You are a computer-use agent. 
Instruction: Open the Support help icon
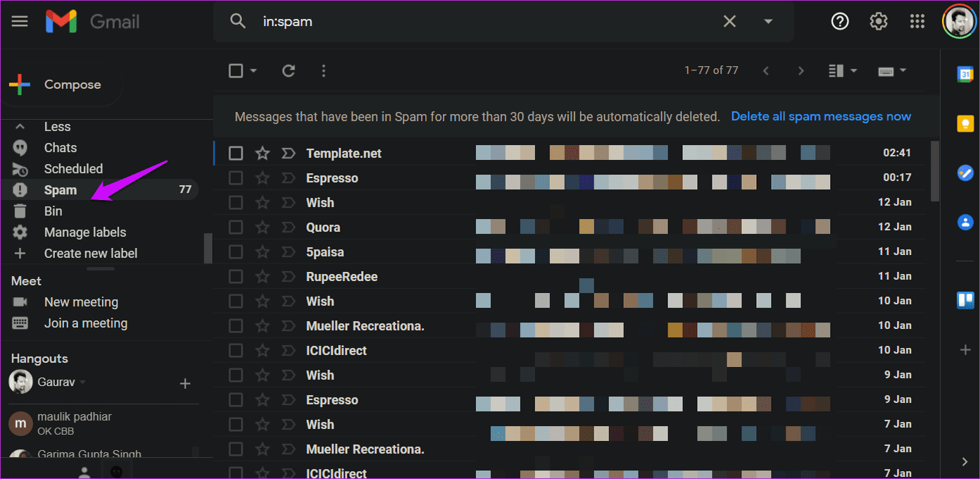click(x=840, y=21)
